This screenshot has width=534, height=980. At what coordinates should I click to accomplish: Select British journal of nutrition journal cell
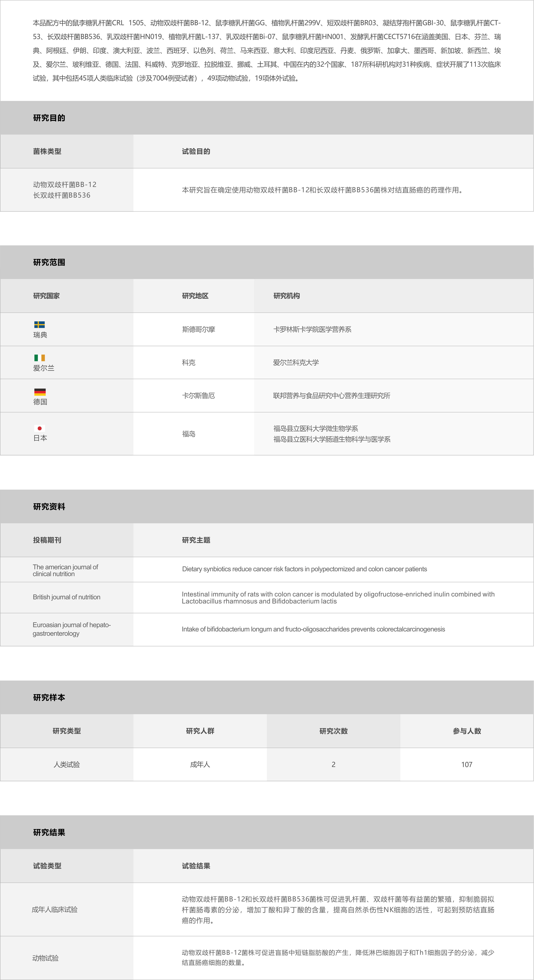click(67, 597)
